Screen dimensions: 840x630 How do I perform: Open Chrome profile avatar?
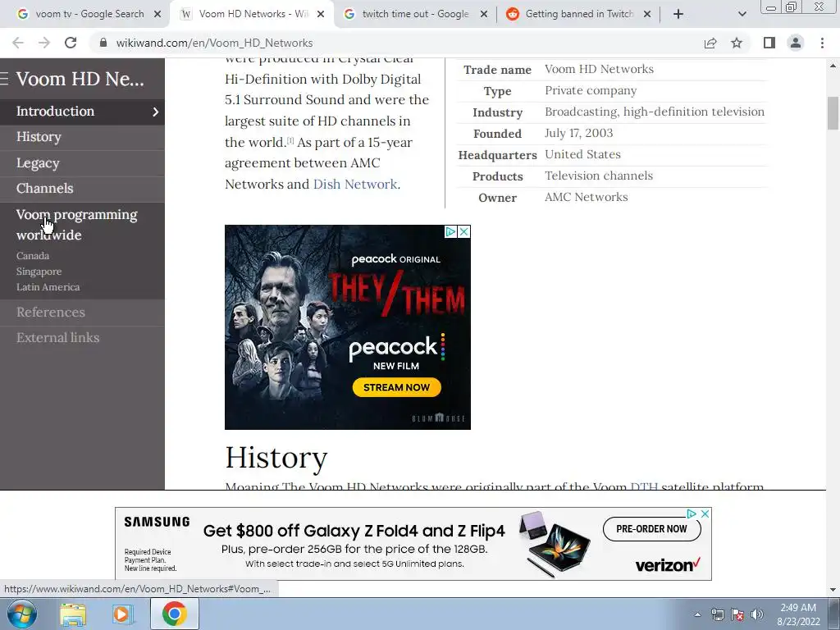pyautogui.click(x=796, y=43)
